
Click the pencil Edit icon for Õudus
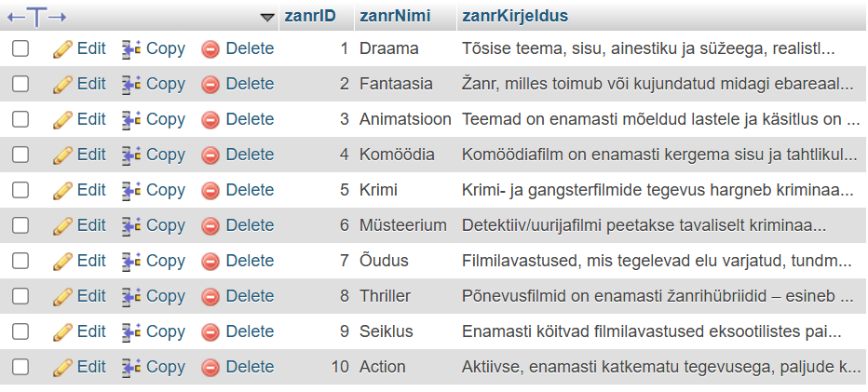point(62,261)
